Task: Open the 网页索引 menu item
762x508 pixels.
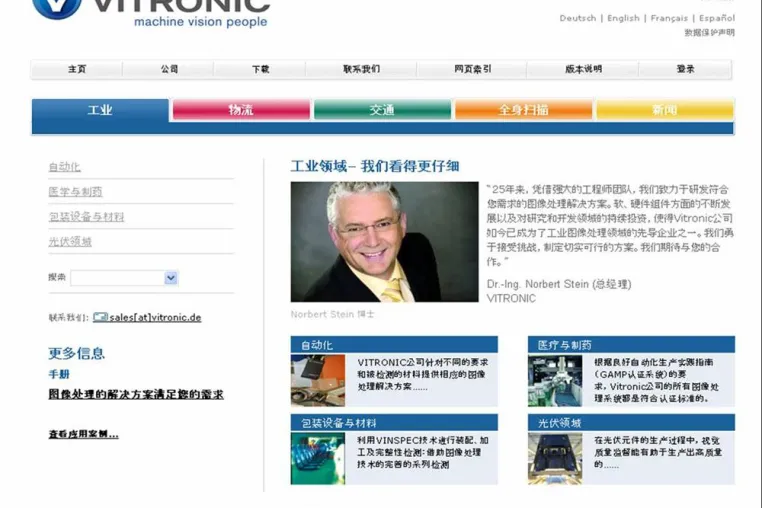Action: (x=472, y=69)
